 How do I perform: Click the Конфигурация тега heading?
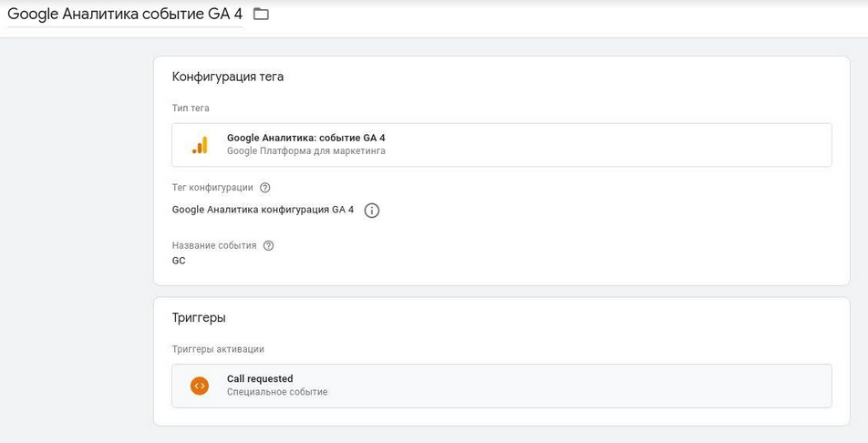coord(228,77)
